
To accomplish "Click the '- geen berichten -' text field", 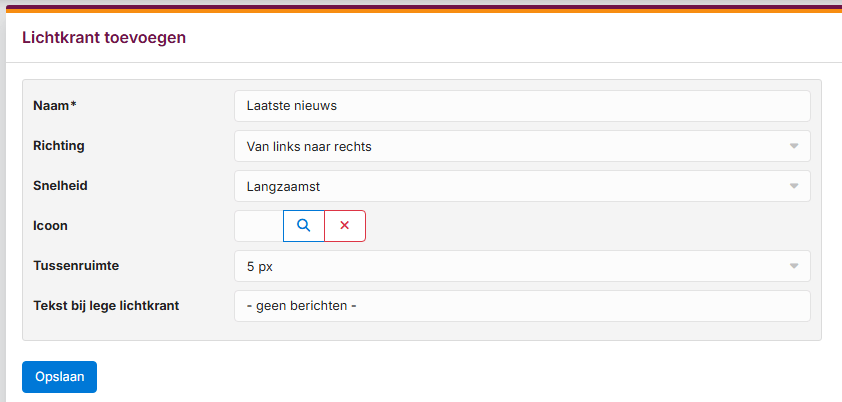I will pyautogui.click(x=520, y=306).
